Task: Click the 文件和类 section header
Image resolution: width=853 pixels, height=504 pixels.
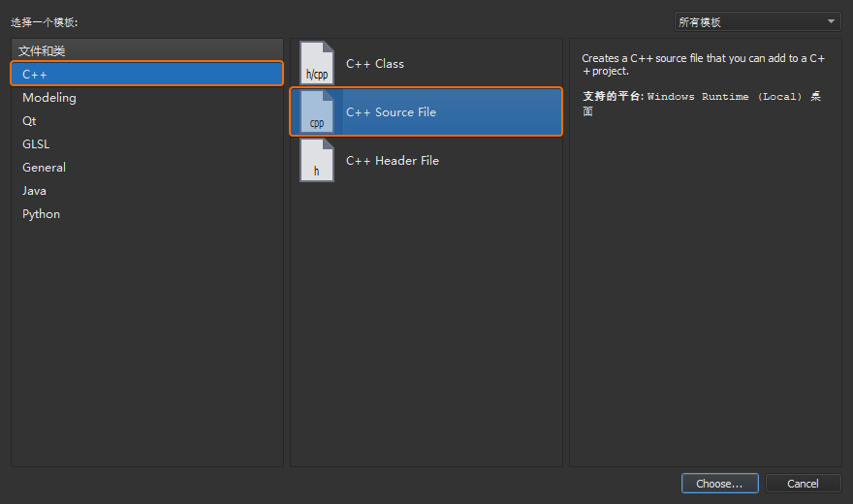Action: tap(42, 50)
